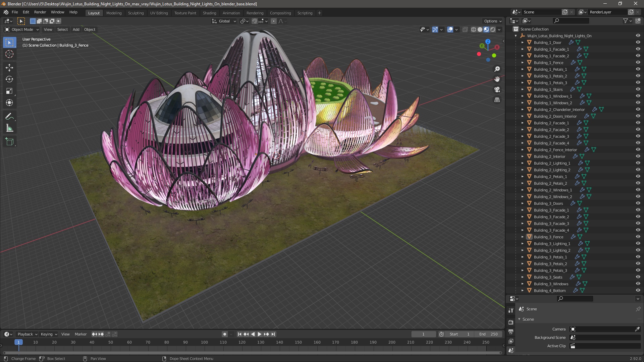Toggle auto keying record button
The image size is (644, 362).
[224, 334]
